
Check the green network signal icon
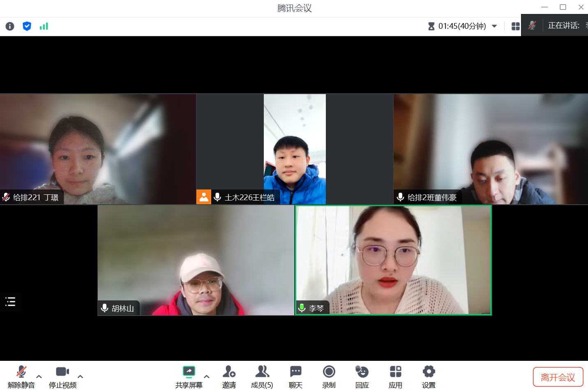point(44,26)
